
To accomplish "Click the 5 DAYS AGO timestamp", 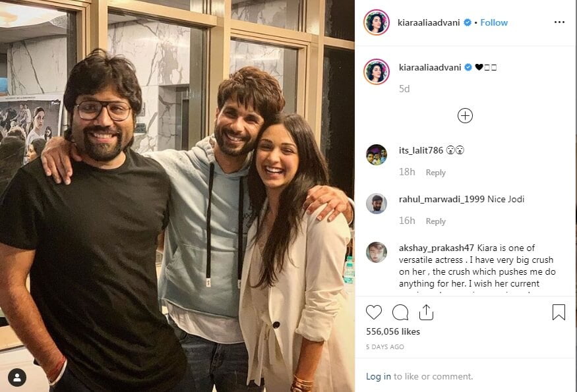I will [385, 347].
